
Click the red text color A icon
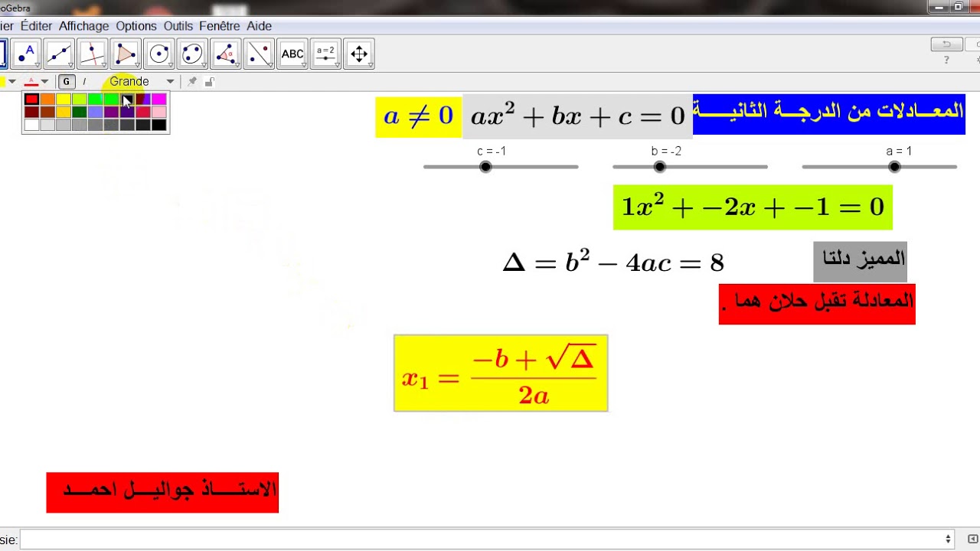tap(31, 81)
